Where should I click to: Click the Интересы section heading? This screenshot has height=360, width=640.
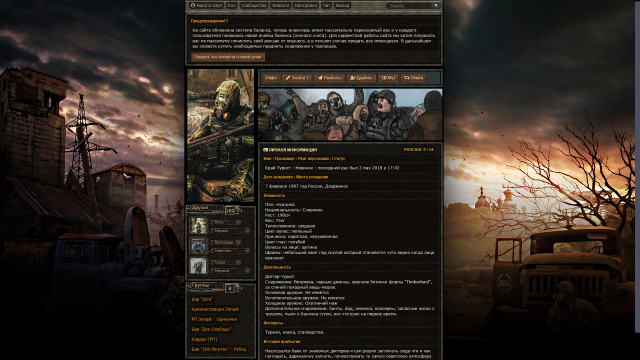pyautogui.click(x=273, y=323)
